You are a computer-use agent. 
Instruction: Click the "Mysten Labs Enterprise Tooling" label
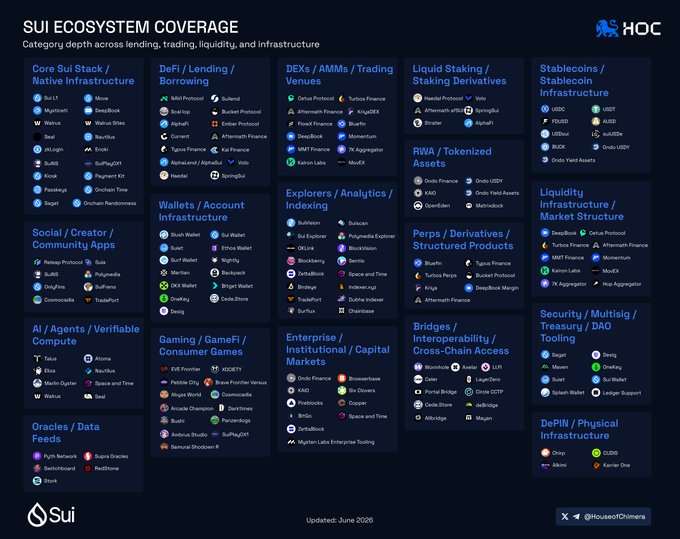tap(336, 442)
